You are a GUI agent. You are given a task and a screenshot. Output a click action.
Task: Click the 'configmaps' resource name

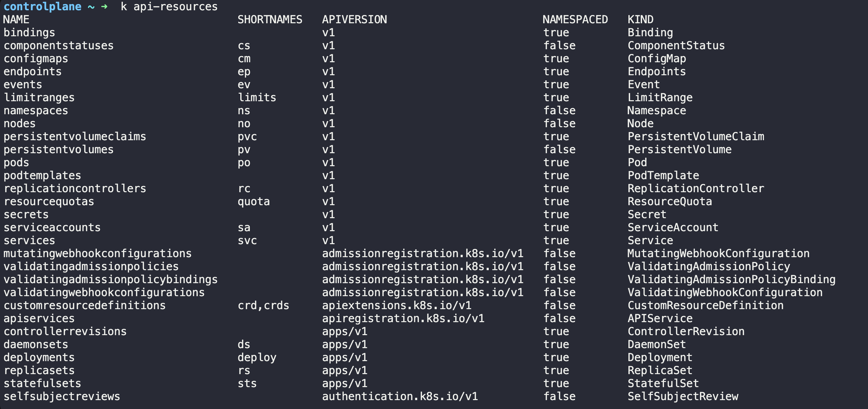[36, 58]
